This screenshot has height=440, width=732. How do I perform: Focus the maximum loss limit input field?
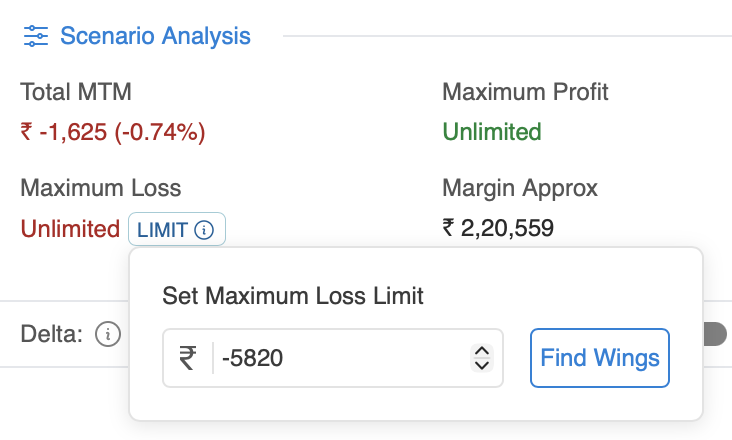340,357
